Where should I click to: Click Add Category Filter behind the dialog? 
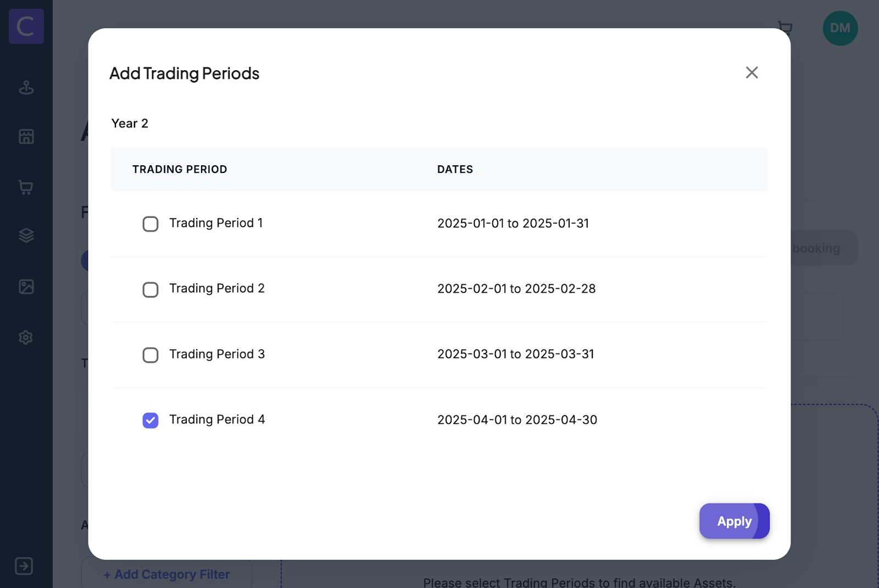point(166,574)
